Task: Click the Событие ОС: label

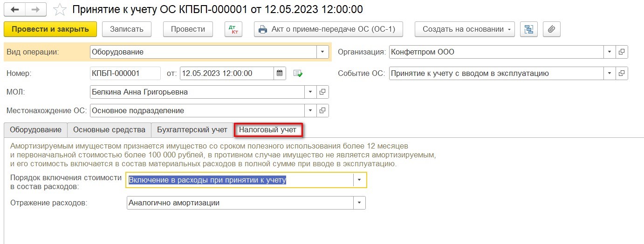Action: pos(362,73)
